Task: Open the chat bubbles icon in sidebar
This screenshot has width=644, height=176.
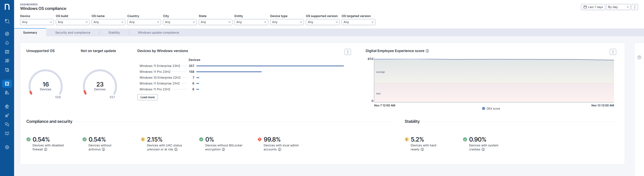Action: coord(7,124)
